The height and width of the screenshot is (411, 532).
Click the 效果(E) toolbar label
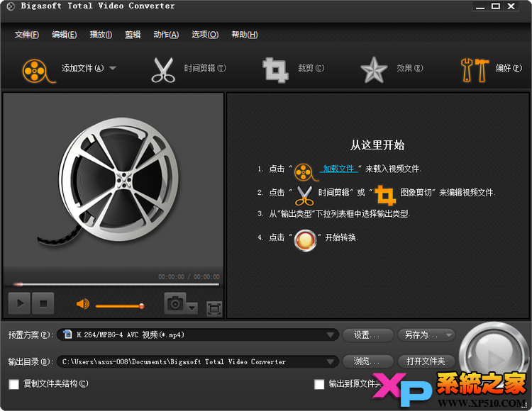(x=410, y=68)
